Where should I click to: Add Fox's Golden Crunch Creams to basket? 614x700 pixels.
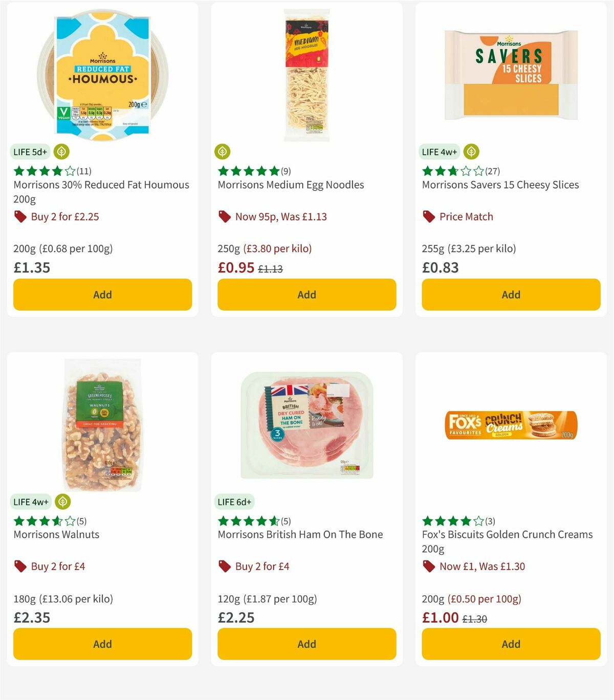(x=510, y=644)
